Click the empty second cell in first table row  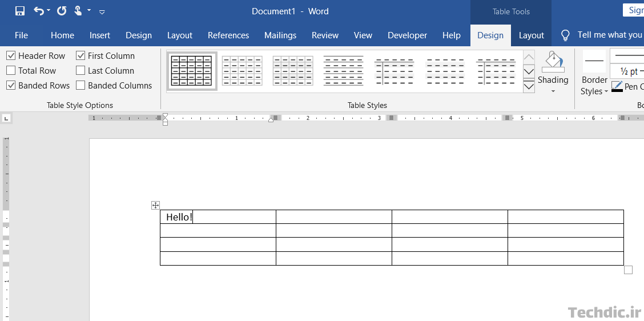(x=334, y=217)
